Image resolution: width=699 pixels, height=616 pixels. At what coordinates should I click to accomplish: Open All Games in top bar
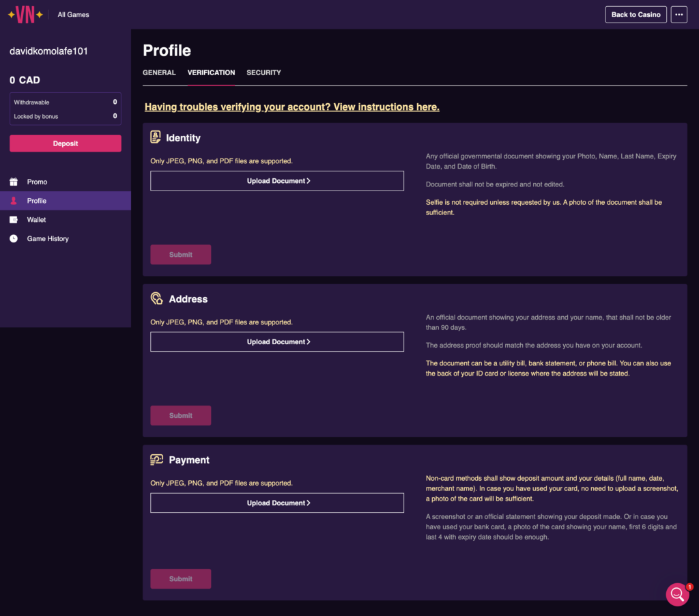[73, 15]
